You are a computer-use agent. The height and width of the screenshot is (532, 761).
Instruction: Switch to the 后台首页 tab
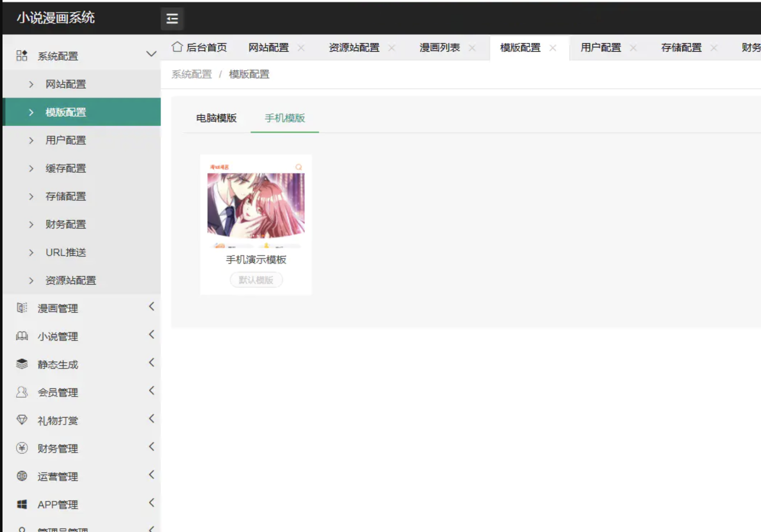(200, 47)
